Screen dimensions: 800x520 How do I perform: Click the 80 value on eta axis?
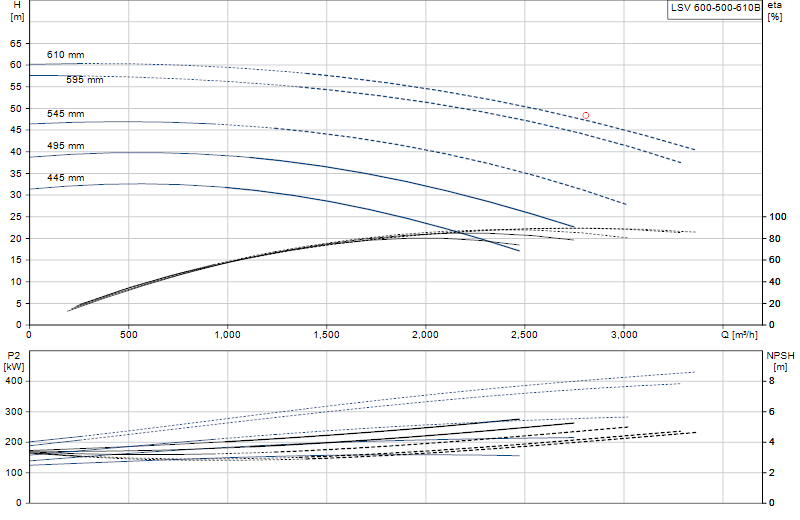click(x=774, y=238)
